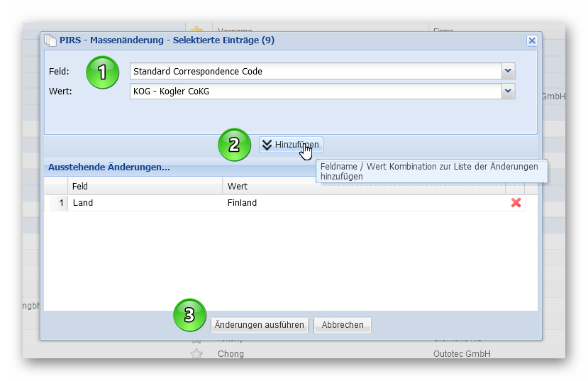This screenshot has width=588, height=381.
Task: Click the double chevron icon on Hinzufügen
Action: pos(267,145)
